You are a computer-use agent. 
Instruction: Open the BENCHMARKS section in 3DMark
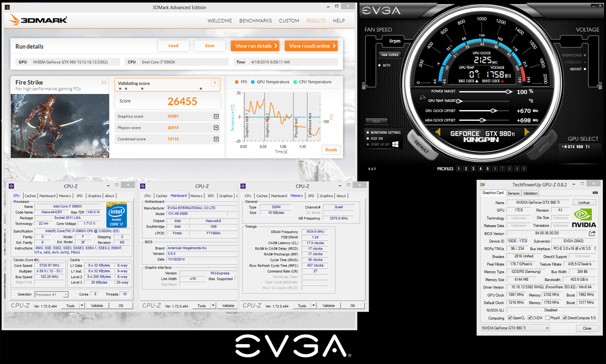point(255,21)
